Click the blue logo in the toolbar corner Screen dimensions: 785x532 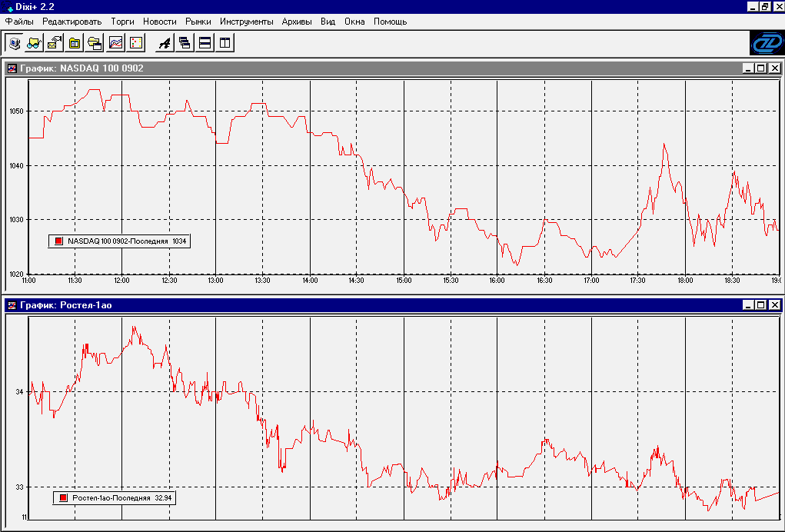tap(767, 43)
